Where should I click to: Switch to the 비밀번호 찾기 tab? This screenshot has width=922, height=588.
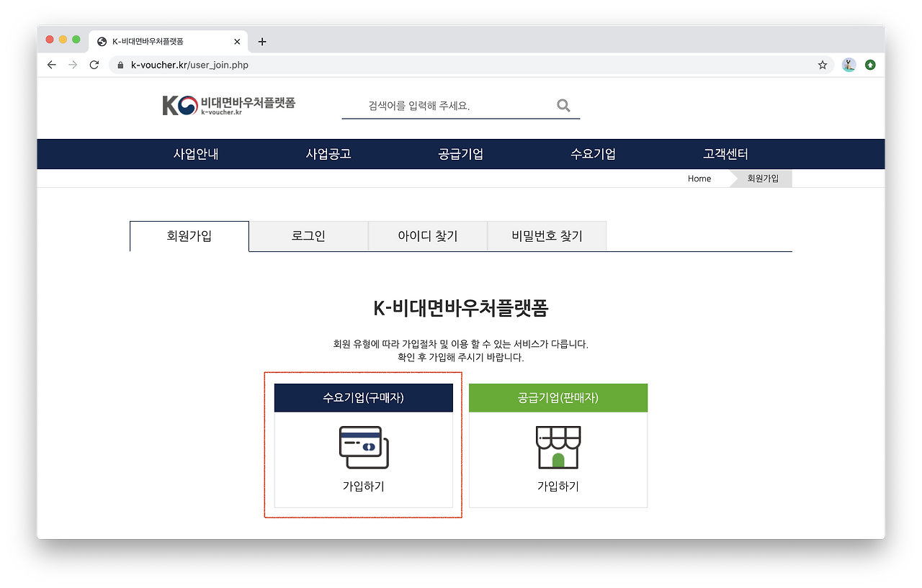pyautogui.click(x=547, y=236)
